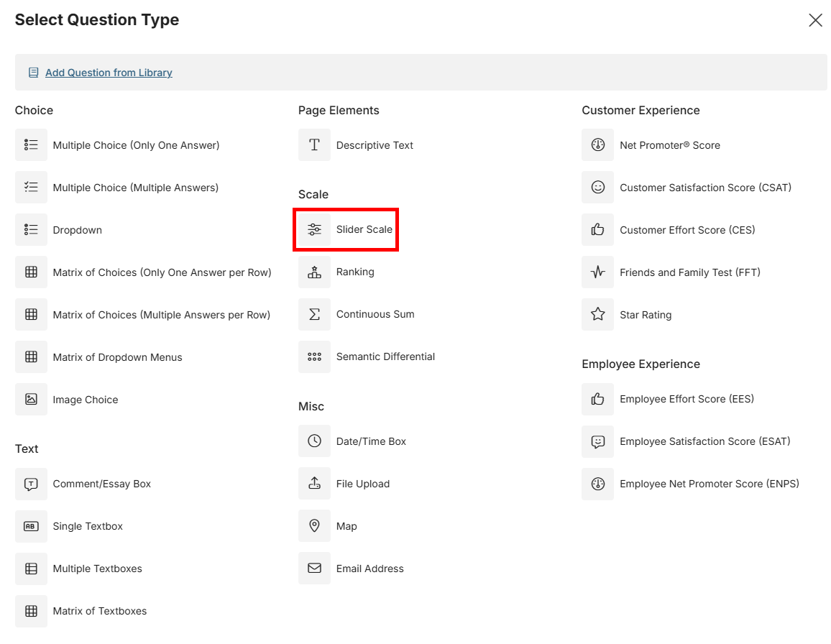Screen dimensions: 831x644
Task: Select the Email Address envelope icon
Action: 314,569
